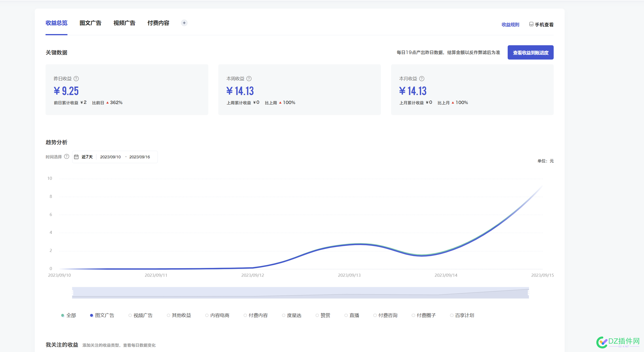Enable the 百享计划 legend series
This screenshot has height=352, width=644.
tap(462, 315)
